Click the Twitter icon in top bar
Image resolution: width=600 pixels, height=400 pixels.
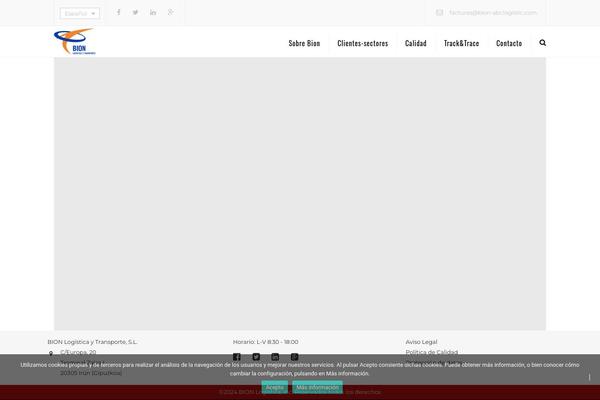click(x=135, y=12)
